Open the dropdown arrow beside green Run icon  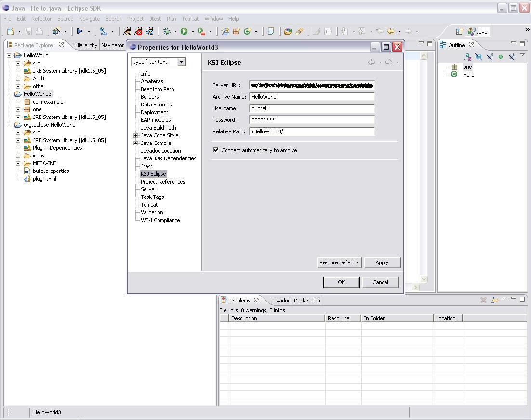(193, 31)
